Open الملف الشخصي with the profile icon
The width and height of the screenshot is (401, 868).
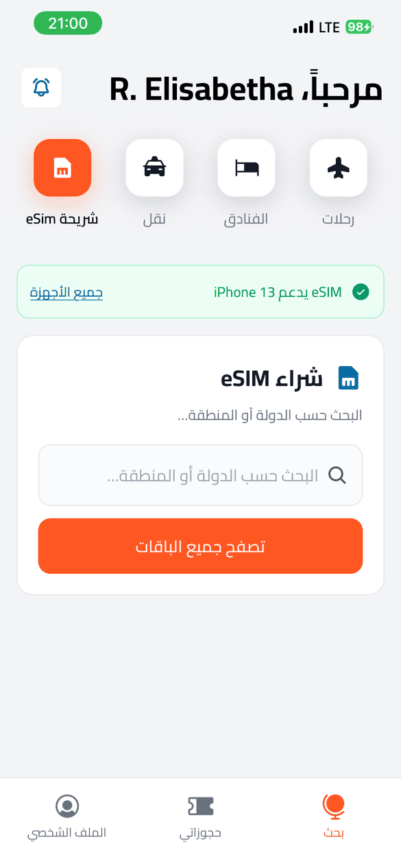[x=66, y=807]
